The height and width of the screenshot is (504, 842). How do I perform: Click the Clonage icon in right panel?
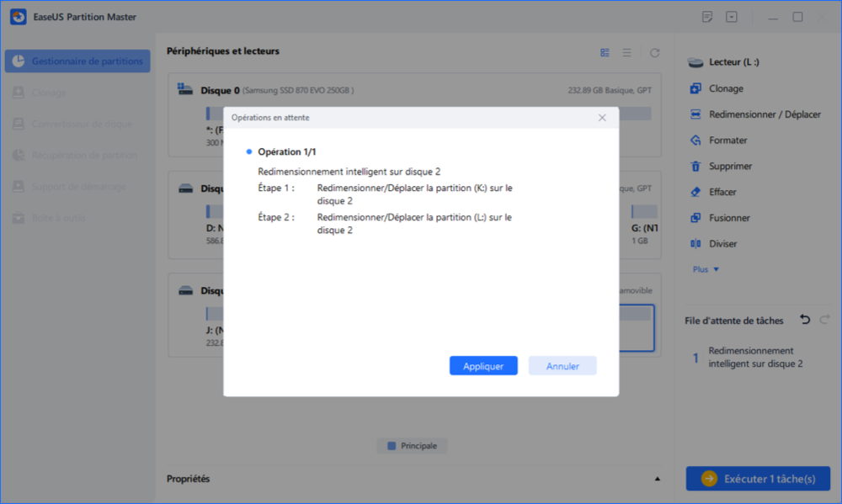(x=695, y=88)
